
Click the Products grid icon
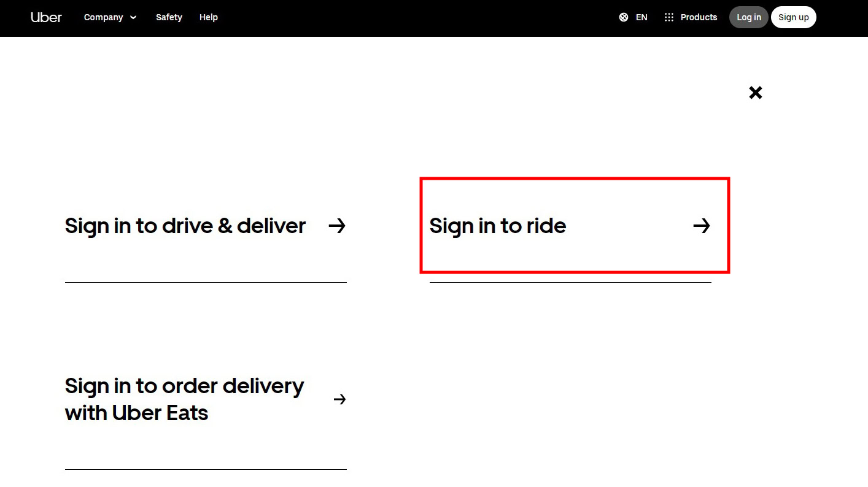pos(669,17)
